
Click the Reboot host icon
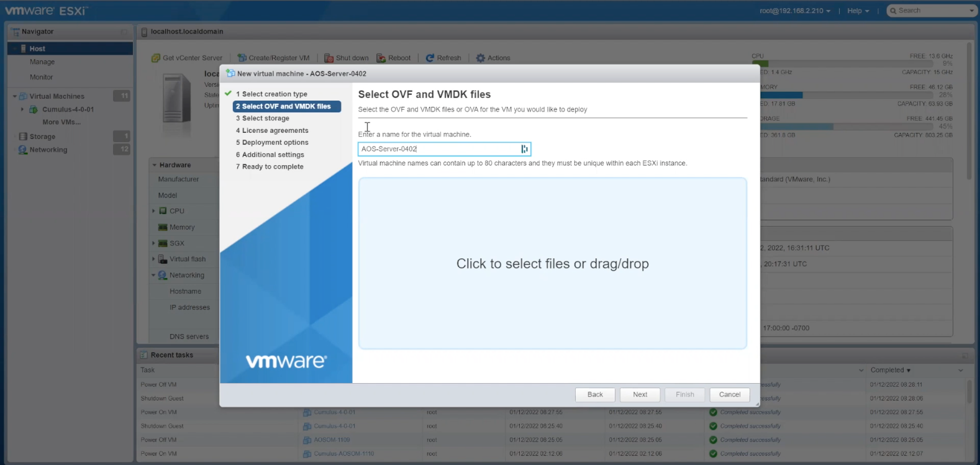pos(381,58)
